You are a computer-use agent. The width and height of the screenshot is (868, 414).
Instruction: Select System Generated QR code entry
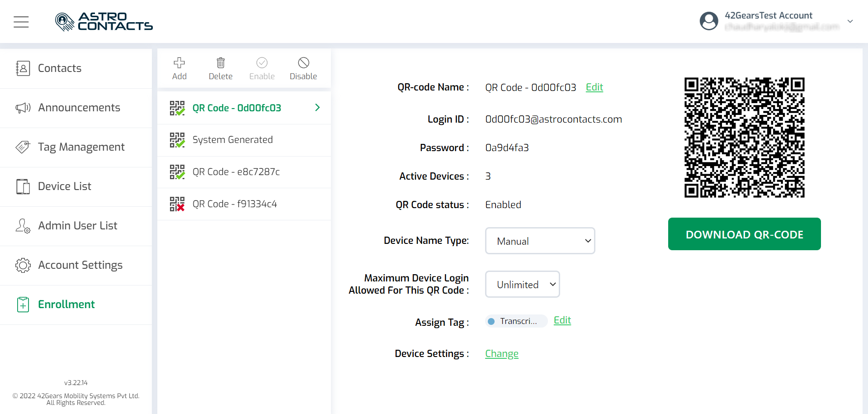244,140
